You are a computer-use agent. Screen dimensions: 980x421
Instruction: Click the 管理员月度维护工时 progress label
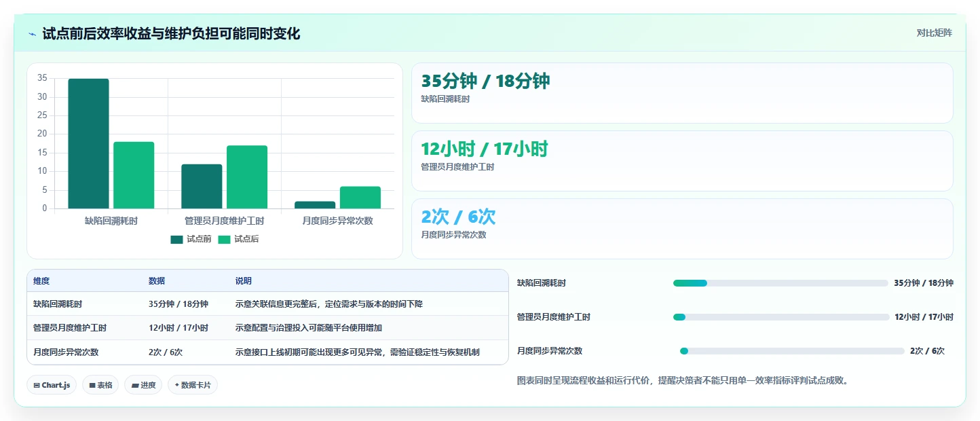point(554,317)
